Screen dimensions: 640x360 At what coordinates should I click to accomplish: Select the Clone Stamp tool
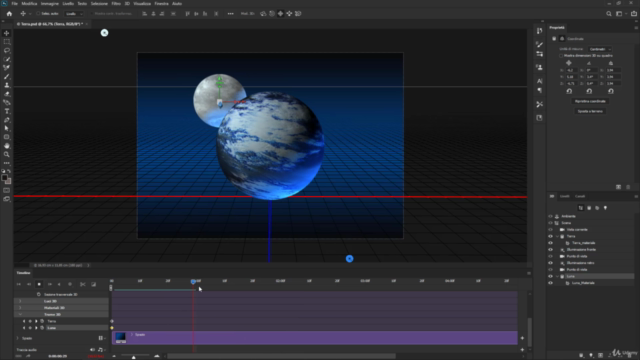coord(7,85)
